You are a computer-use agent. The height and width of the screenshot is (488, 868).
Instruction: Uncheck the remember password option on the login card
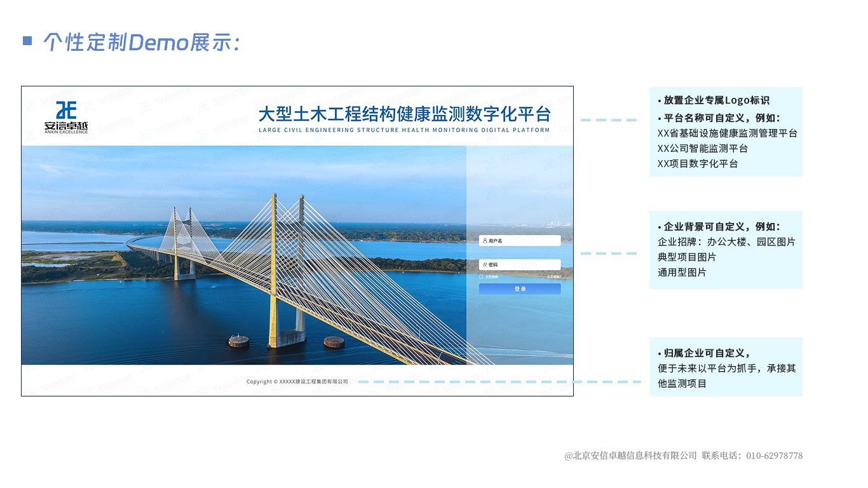click(481, 276)
